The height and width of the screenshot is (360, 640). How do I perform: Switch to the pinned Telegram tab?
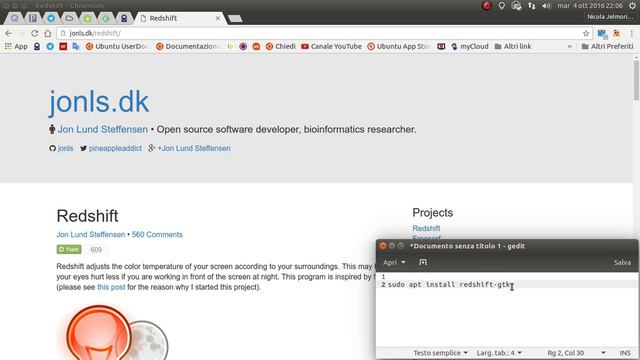51,18
